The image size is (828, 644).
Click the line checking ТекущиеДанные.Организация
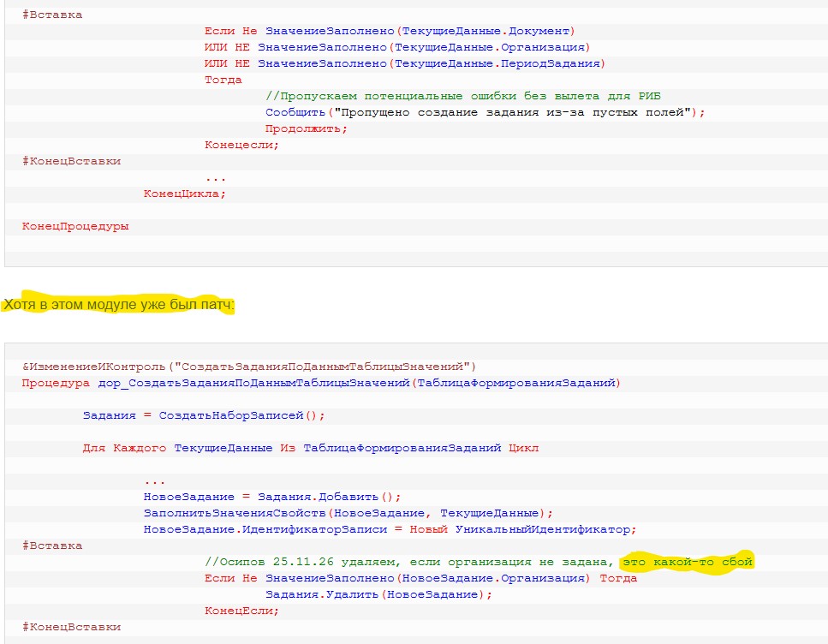click(397, 48)
